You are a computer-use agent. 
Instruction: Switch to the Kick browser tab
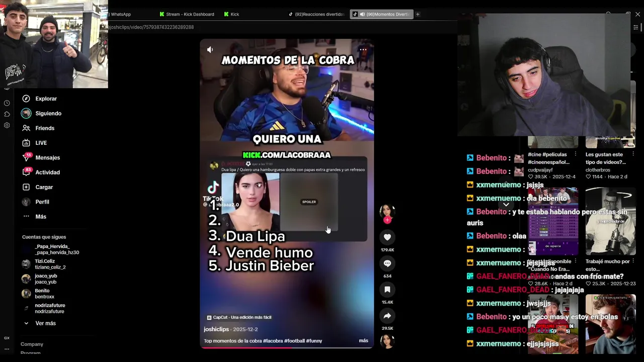(x=232, y=14)
